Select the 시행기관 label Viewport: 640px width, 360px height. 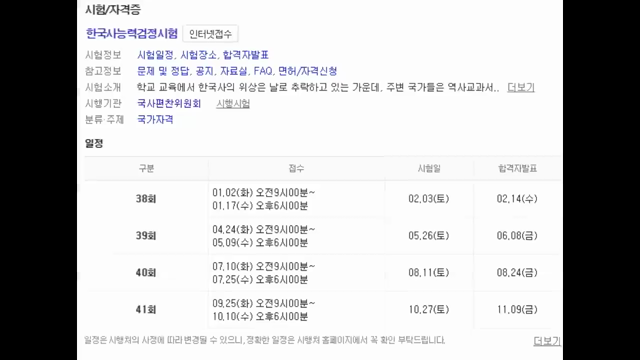point(103,104)
